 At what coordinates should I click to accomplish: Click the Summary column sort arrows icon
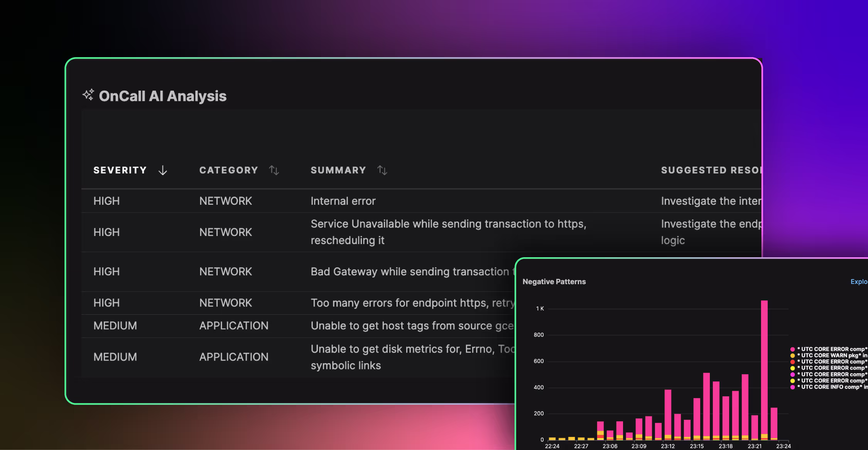tap(382, 170)
